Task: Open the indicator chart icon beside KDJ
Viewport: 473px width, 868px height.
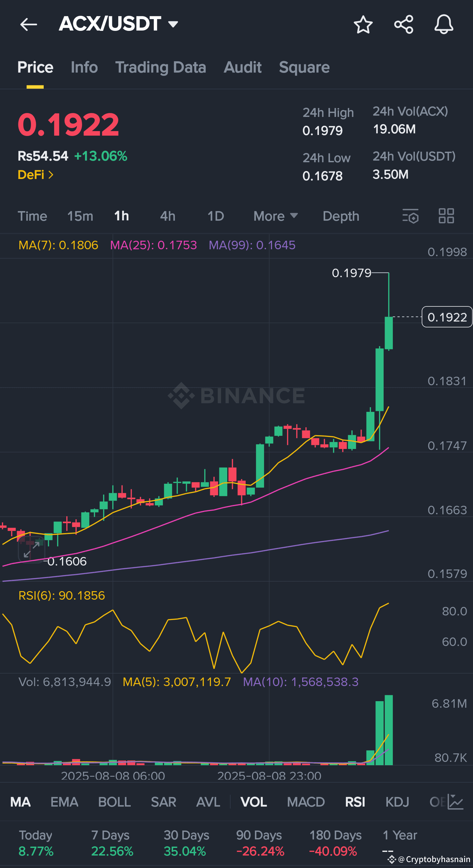Action: point(456,802)
